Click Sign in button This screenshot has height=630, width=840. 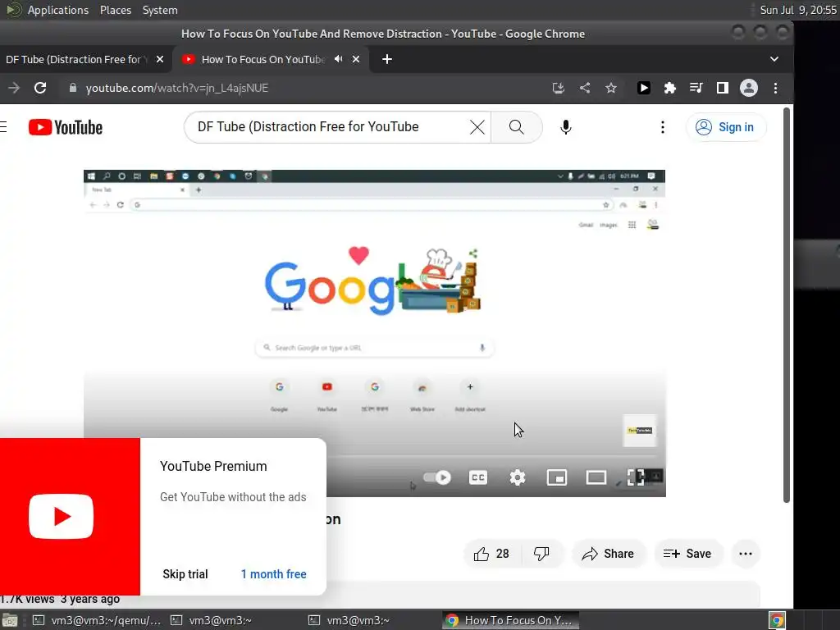[726, 127]
